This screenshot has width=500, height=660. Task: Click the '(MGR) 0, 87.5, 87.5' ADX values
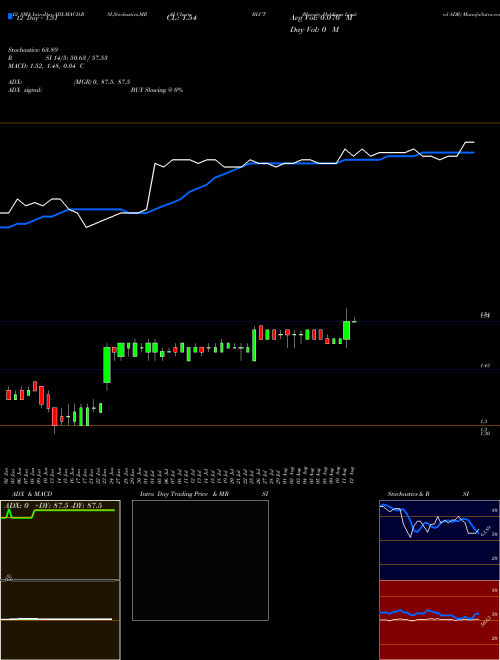[x=101, y=82]
